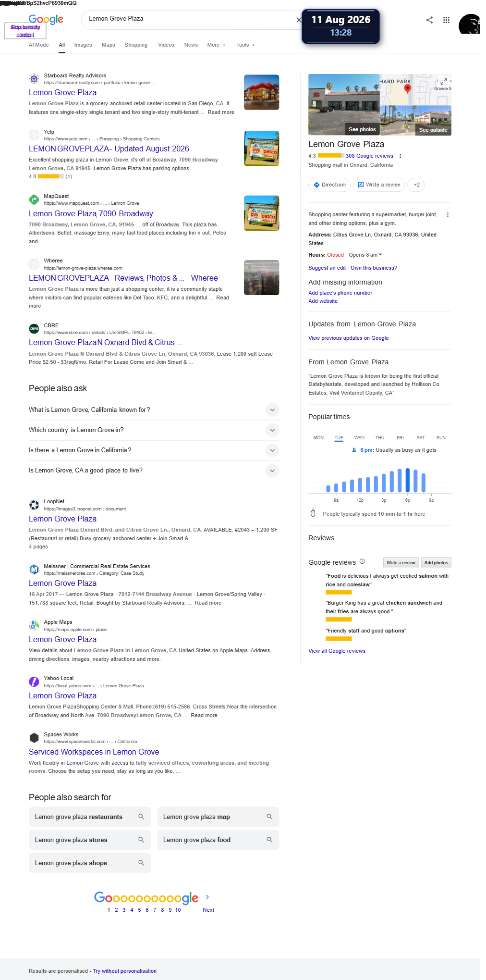Expand hours via the 'Opens 8 am' arrow
The image size is (486, 980).
(380, 255)
